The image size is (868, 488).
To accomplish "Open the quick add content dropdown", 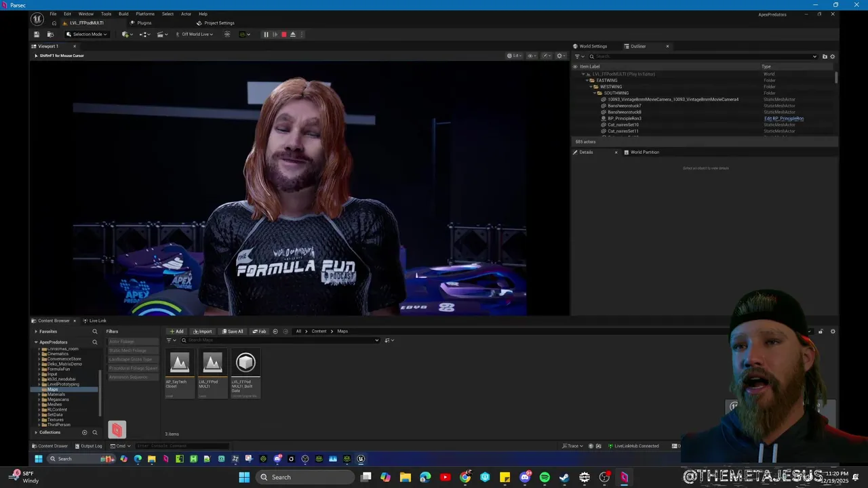I will pyautogui.click(x=126, y=35).
